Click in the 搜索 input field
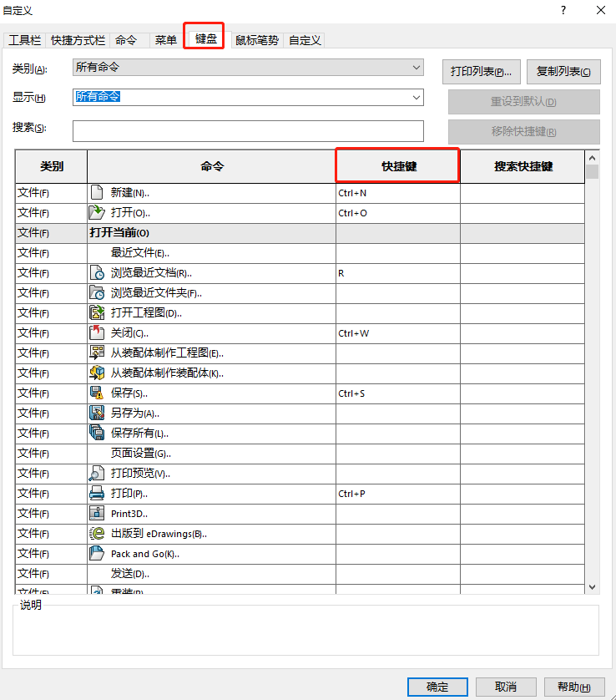This screenshot has width=616, height=700. click(x=248, y=131)
